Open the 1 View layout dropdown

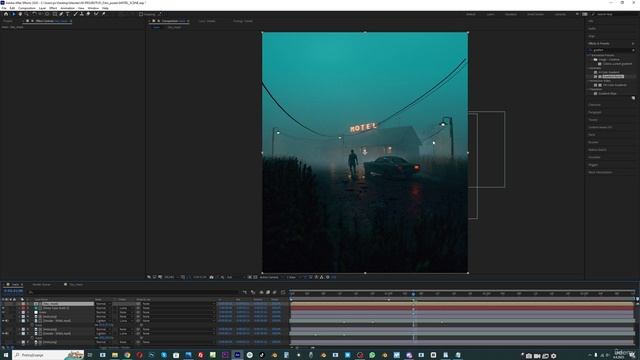(292, 277)
